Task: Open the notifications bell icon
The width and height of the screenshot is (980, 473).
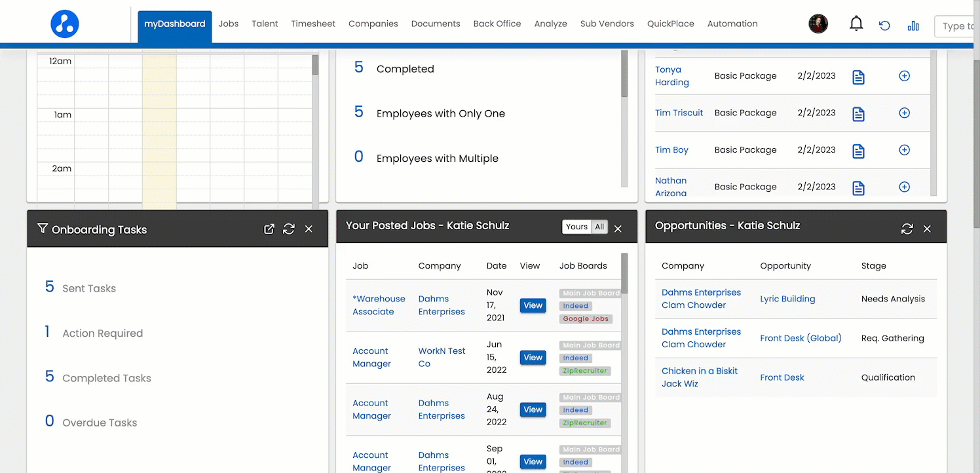Action: coord(856,24)
